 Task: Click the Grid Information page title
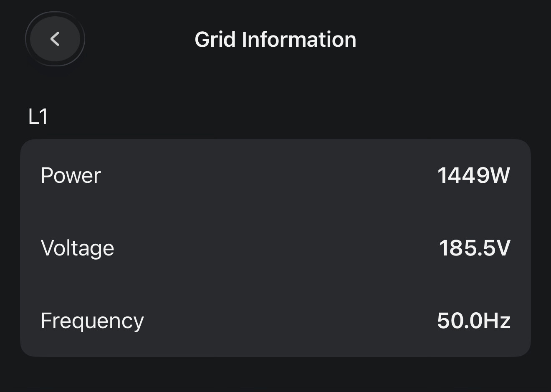275,40
